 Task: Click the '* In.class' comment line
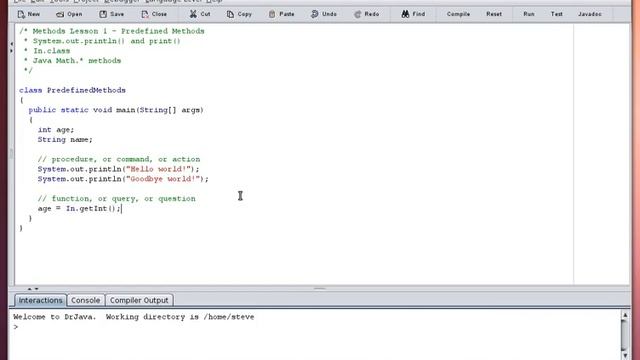pos(47,51)
